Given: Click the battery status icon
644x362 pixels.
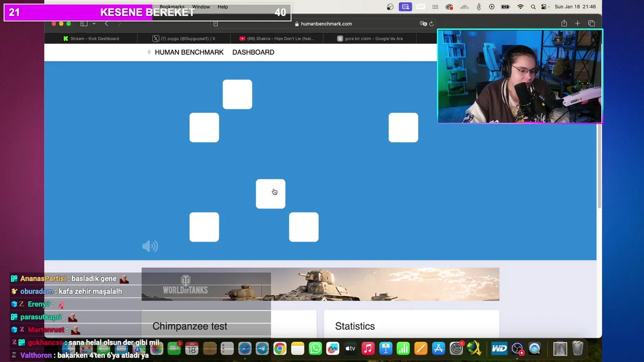Looking at the screenshot, I should point(506,7).
